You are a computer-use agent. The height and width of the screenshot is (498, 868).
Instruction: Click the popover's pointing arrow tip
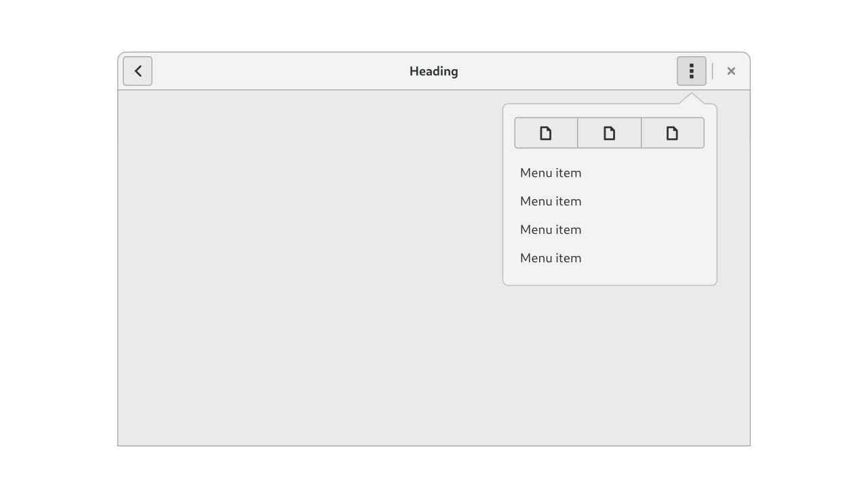click(692, 96)
